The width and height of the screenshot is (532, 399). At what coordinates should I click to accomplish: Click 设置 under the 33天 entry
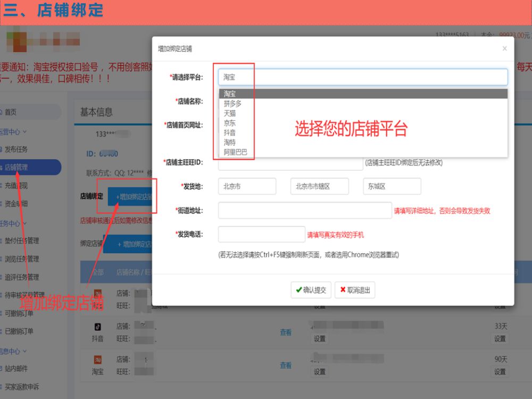click(500, 338)
